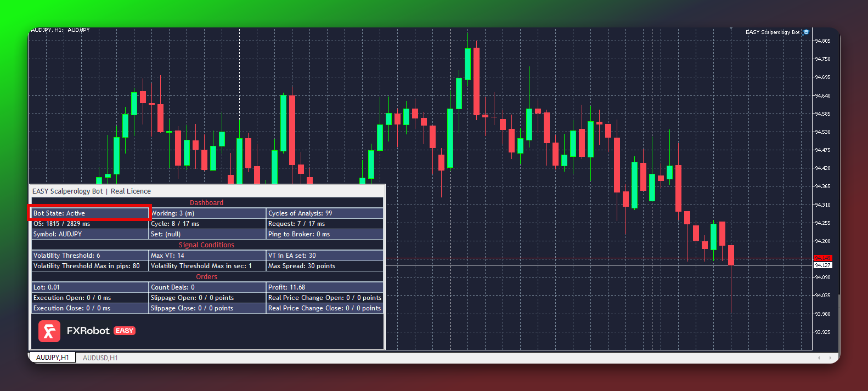Click the 'Profit: 11.68' cell
This screenshot has height=391, width=868.
(x=325, y=287)
